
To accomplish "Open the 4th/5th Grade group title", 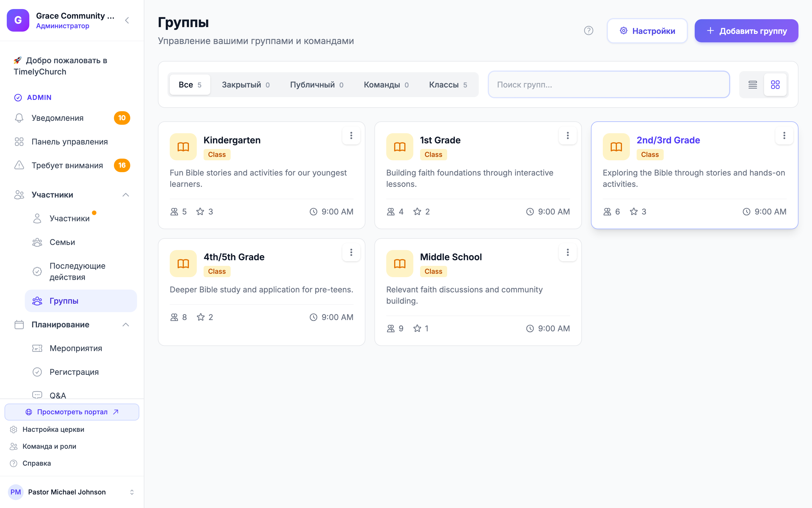I will tap(234, 257).
